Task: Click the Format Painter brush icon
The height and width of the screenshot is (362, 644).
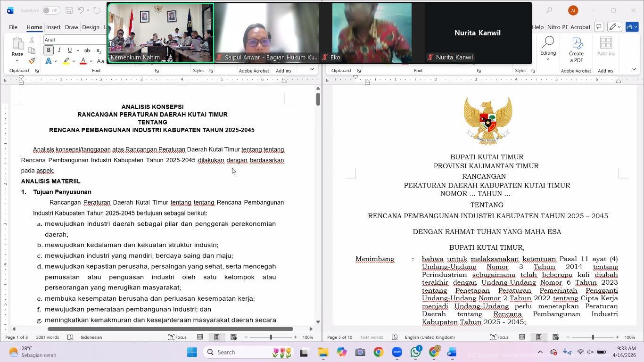Action: tap(32, 61)
